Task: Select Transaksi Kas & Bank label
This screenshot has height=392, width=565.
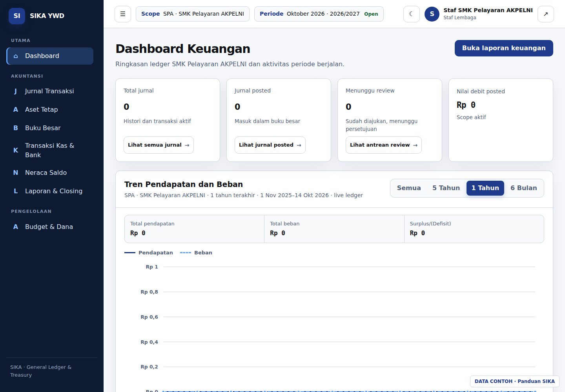Action: (50, 150)
